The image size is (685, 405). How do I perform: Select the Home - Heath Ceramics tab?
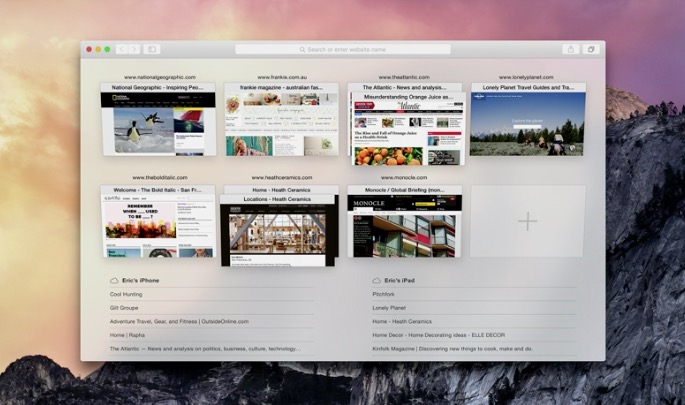coord(281,190)
